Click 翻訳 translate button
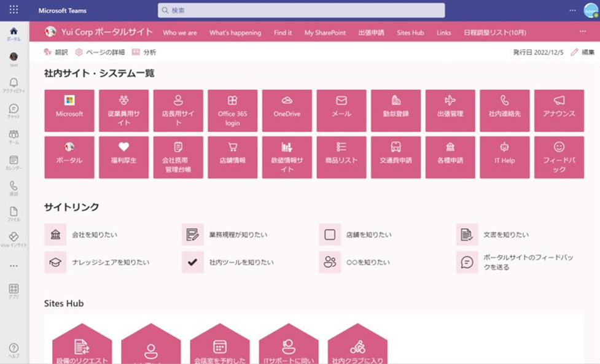This screenshot has height=364, width=600. pyautogui.click(x=56, y=52)
